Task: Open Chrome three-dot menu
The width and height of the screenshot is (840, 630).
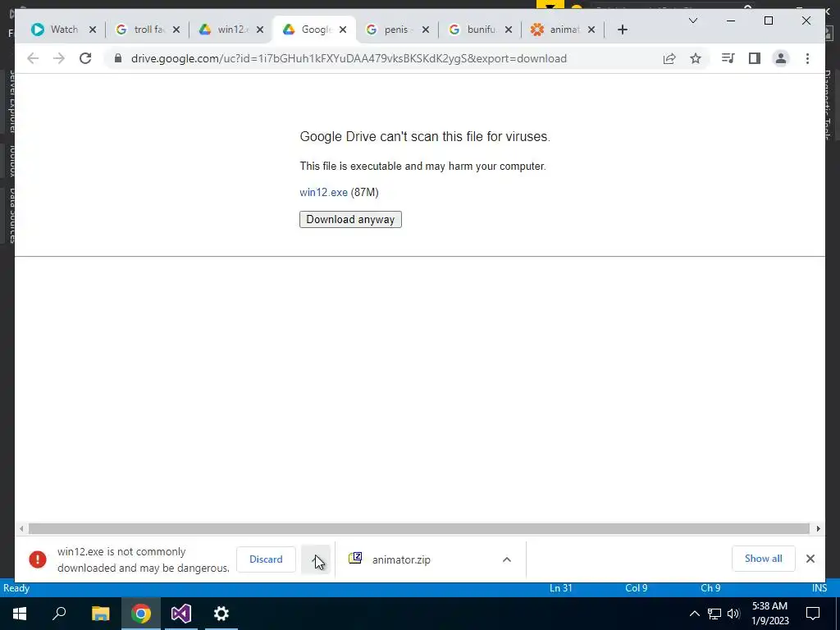Action: [807, 58]
